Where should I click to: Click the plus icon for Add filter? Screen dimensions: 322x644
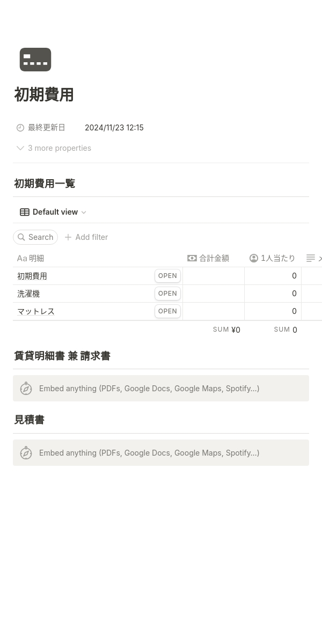pos(68,237)
